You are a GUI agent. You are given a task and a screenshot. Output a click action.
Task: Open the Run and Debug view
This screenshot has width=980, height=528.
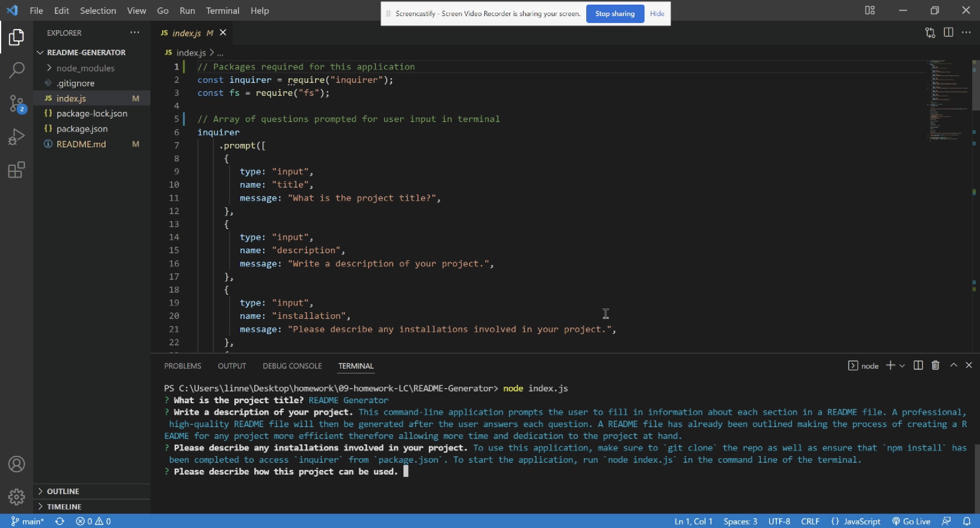point(16,137)
